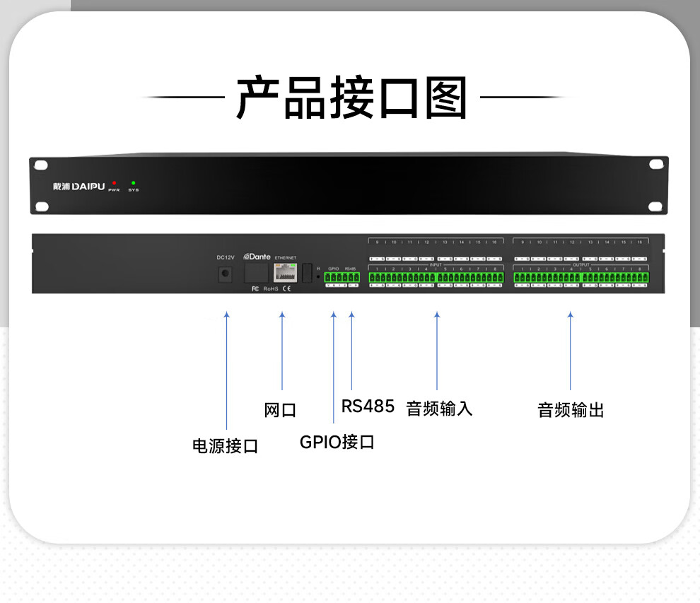
Task: Click the Dante logo on rear panel
Action: 257,257
